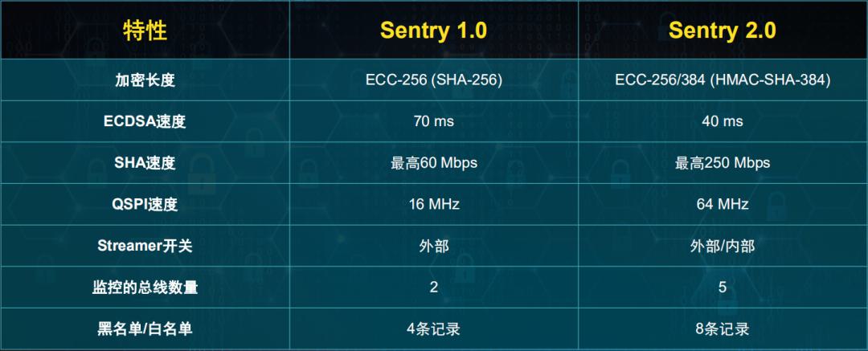Select the ECC-256 (SHA-256) cell
Image resolution: width=868 pixels, height=351 pixels.
pyautogui.click(x=433, y=80)
